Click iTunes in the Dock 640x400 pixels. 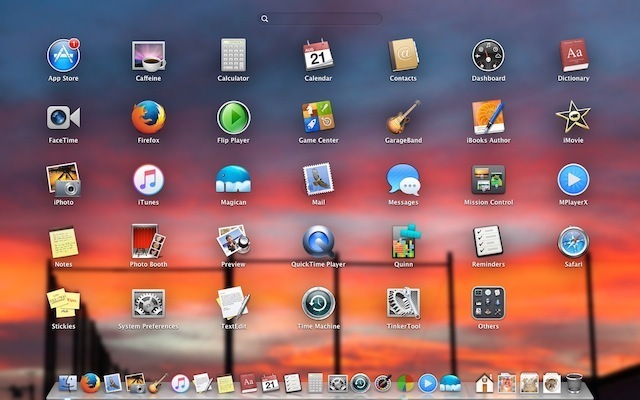[x=180, y=384]
